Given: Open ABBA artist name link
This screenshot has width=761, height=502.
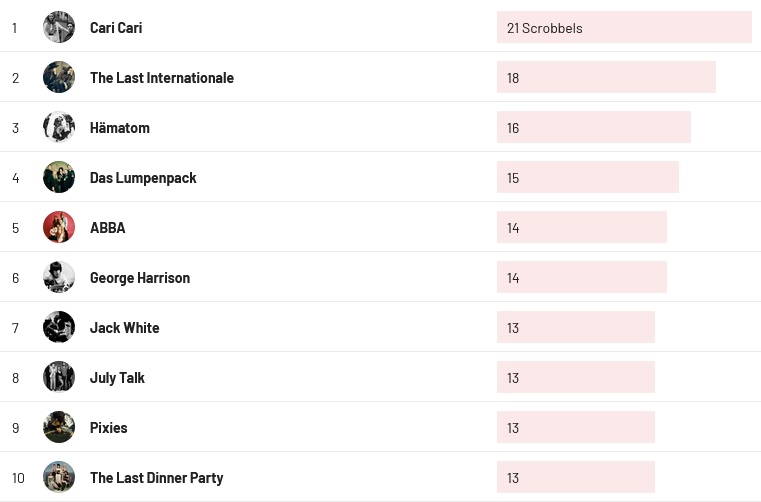Looking at the screenshot, I should click(108, 228).
